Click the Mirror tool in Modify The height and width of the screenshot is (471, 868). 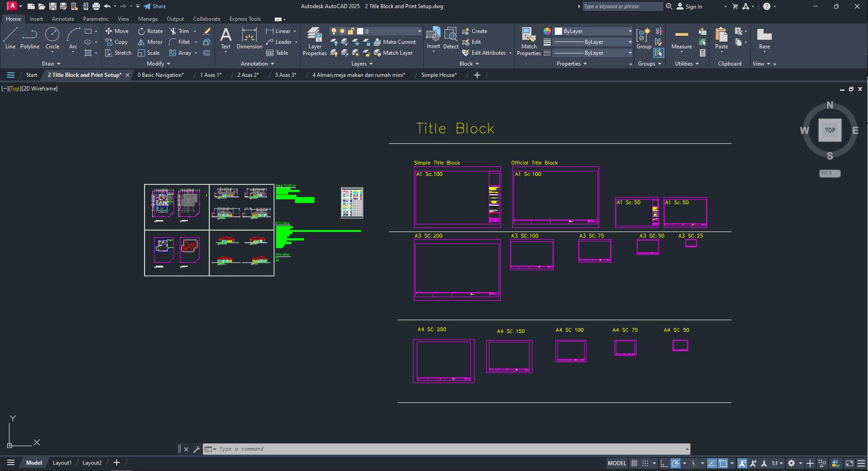[x=150, y=42]
